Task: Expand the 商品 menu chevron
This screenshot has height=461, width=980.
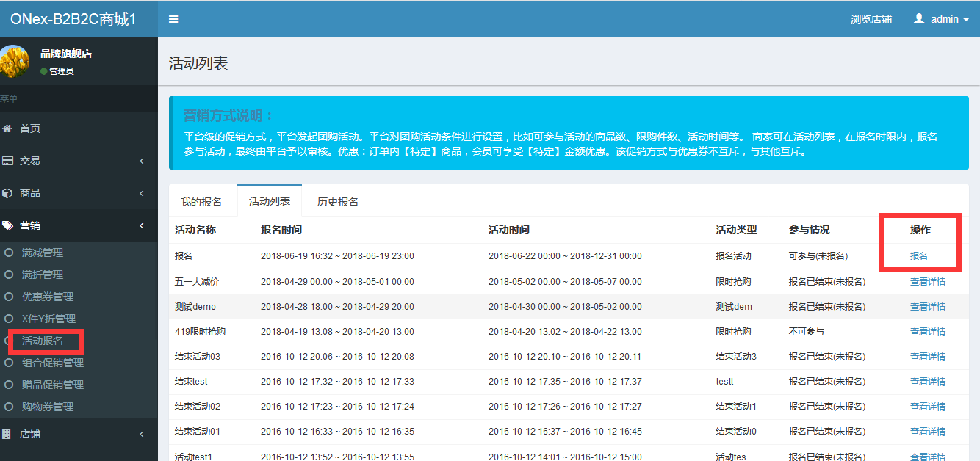Action: [142, 193]
